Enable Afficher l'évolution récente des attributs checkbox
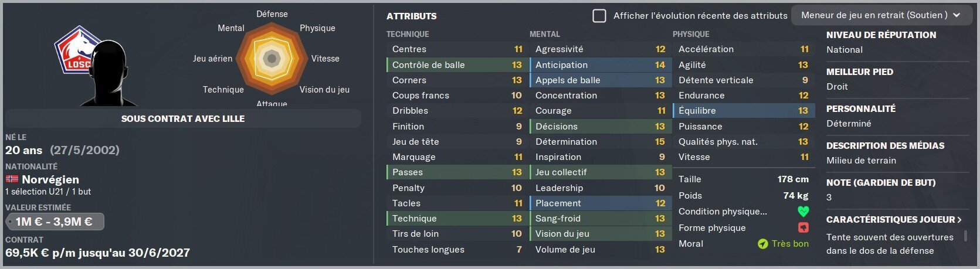The width and height of the screenshot is (980, 269). click(x=599, y=16)
